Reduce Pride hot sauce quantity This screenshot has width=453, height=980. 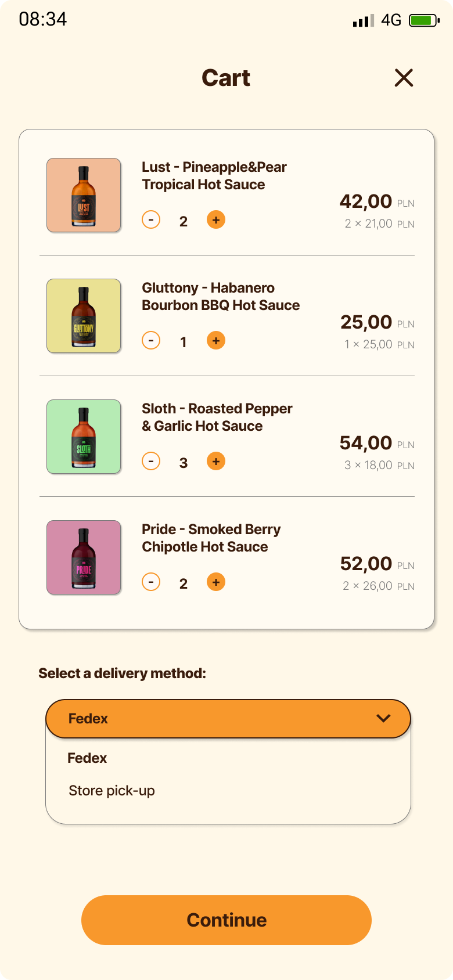coord(151,582)
